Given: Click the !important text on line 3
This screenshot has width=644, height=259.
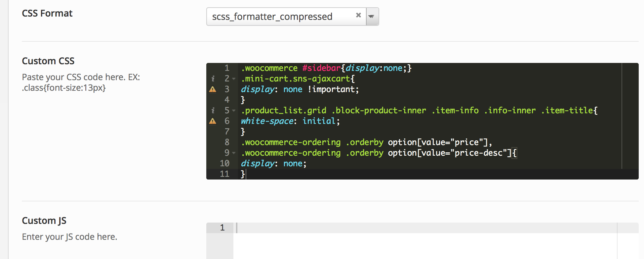Looking at the screenshot, I should 333,89.
